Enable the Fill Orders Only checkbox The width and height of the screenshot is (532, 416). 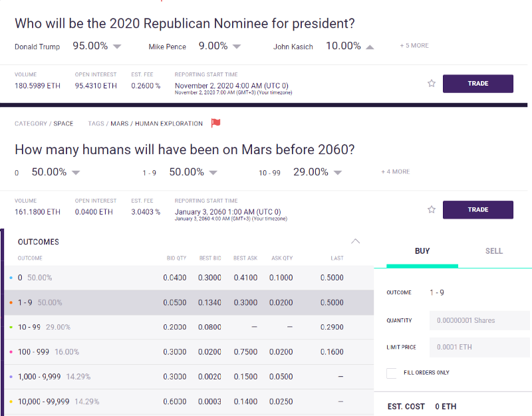[x=392, y=373]
